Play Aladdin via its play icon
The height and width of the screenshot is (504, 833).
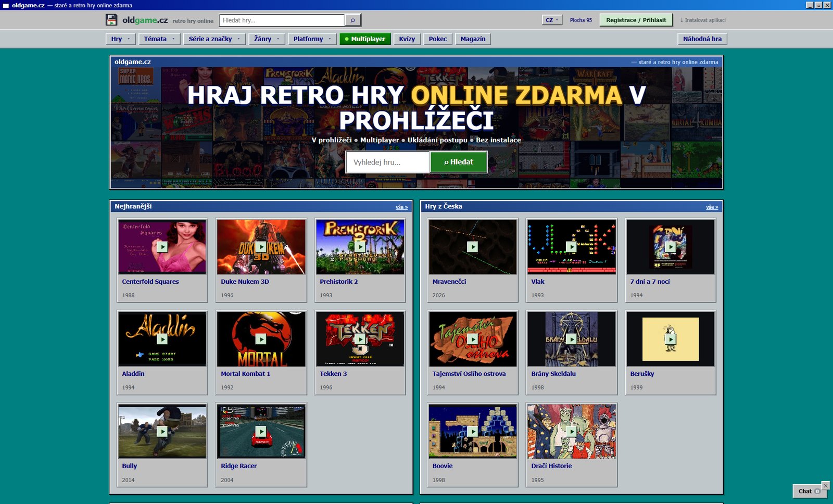[162, 339]
